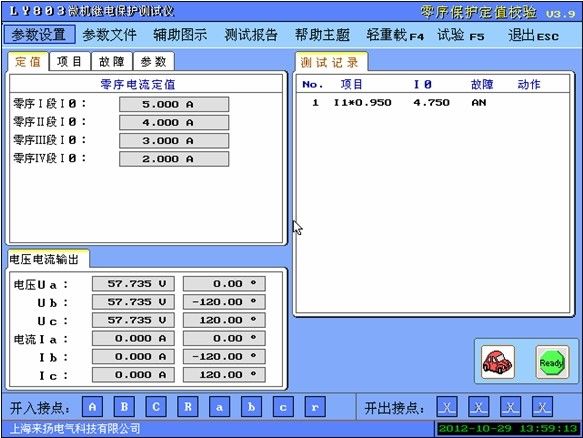This screenshot has height=438, width=583.
Task: Toggle the second output contact switch
Action: (479, 407)
